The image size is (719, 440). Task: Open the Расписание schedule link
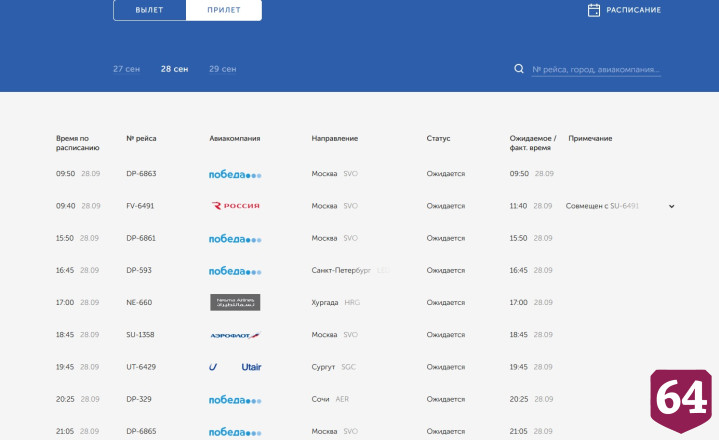(633, 10)
